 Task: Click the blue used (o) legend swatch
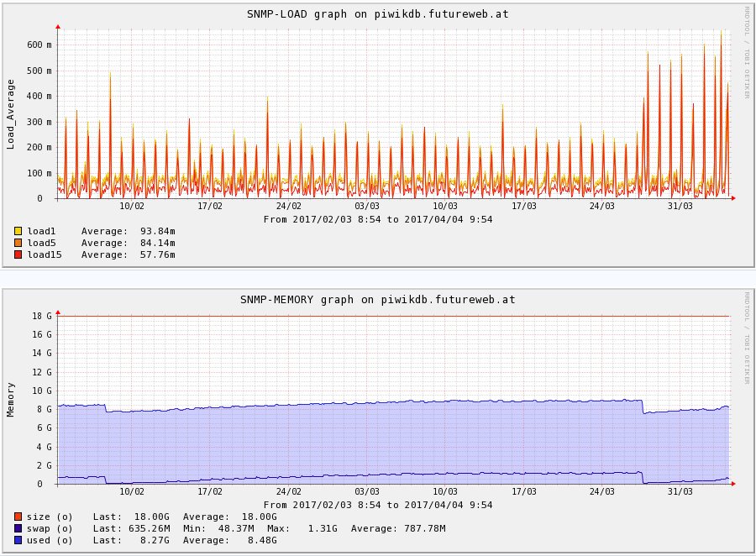18,540
